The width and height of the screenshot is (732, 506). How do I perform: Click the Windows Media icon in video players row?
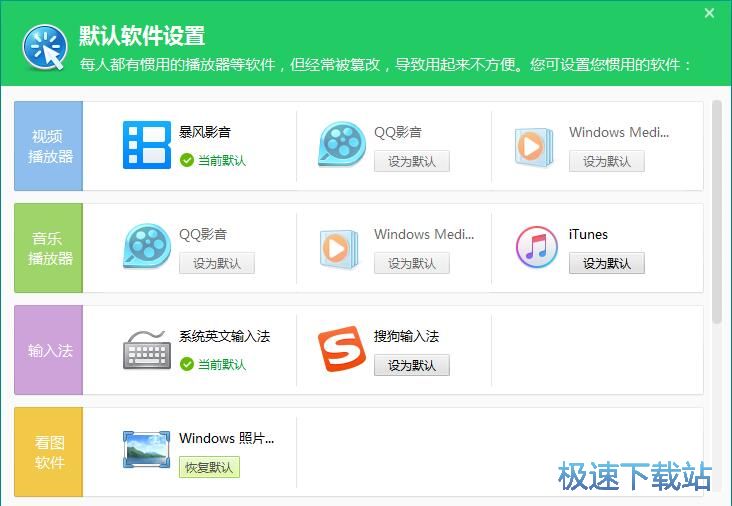pyautogui.click(x=534, y=147)
